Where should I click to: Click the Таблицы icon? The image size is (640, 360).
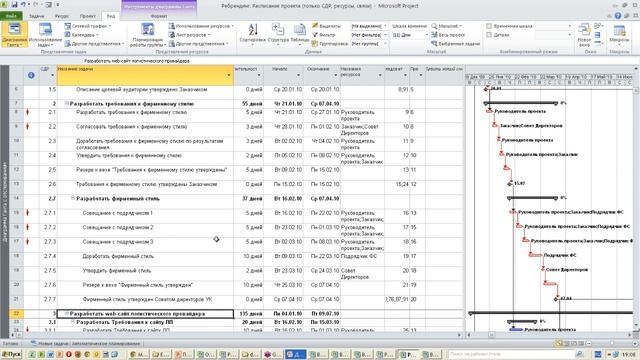point(300,29)
